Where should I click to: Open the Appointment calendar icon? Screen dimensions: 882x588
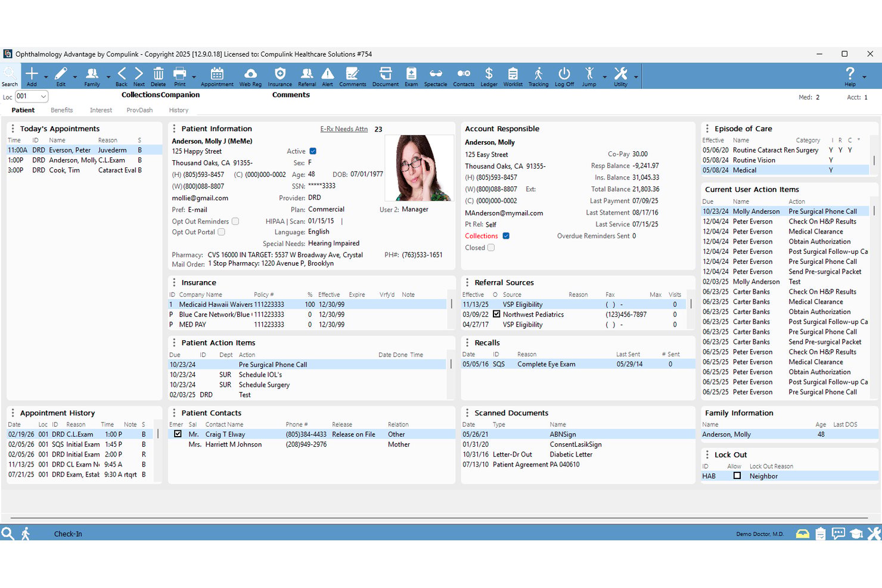[x=217, y=74]
